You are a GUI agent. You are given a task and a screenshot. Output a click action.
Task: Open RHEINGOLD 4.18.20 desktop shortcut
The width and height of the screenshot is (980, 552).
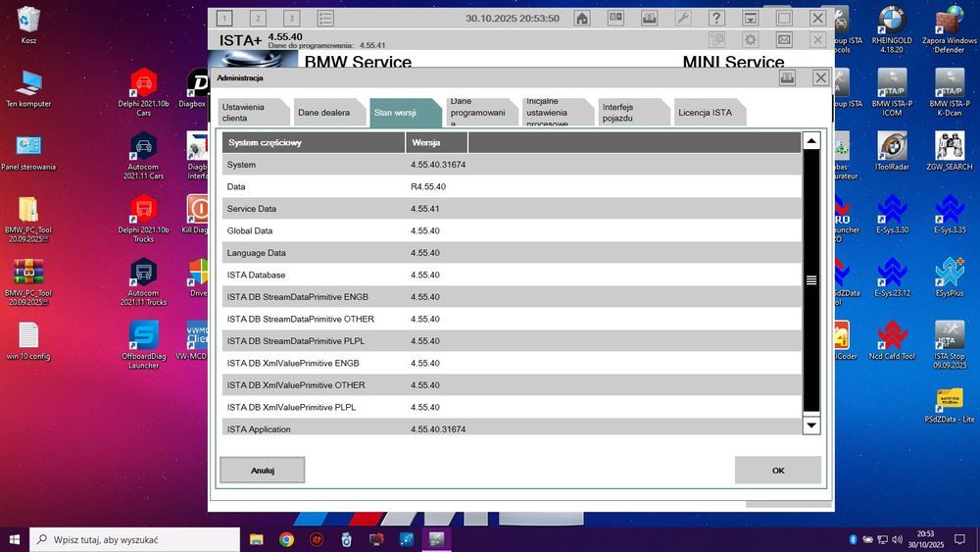tap(892, 29)
